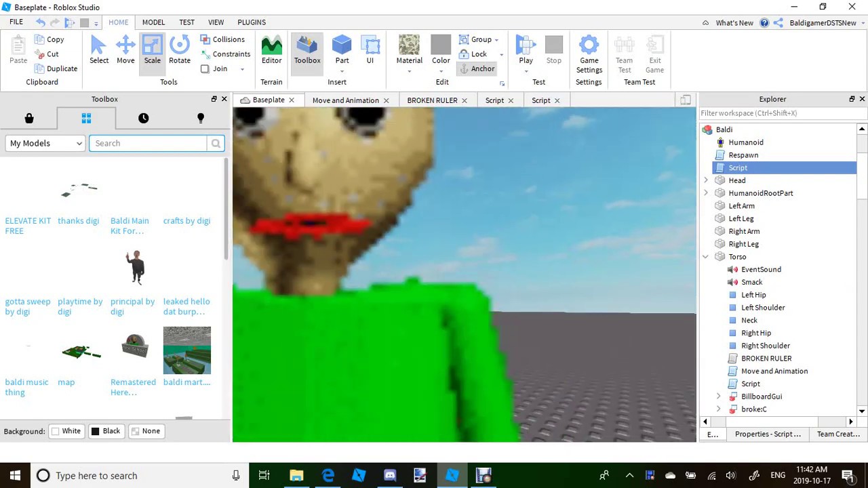Select the Smack sound in Explorer

click(751, 282)
